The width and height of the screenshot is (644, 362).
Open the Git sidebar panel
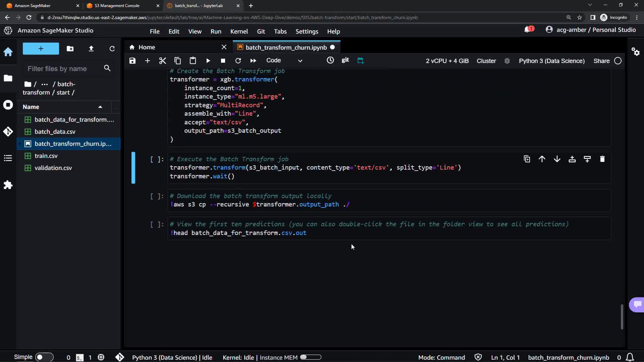coord(8,131)
